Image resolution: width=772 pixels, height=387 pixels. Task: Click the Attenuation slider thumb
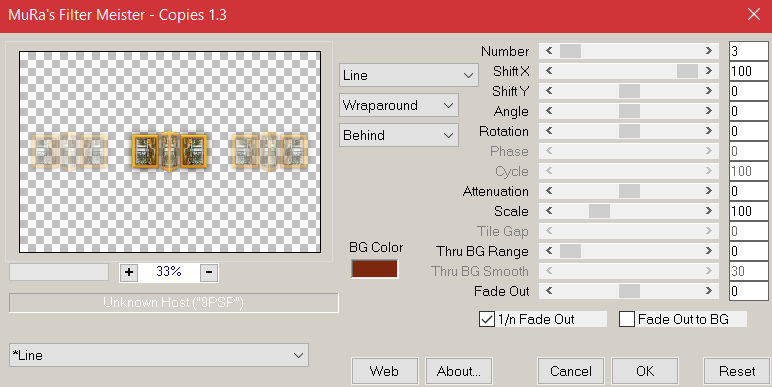pyautogui.click(x=629, y=191)
